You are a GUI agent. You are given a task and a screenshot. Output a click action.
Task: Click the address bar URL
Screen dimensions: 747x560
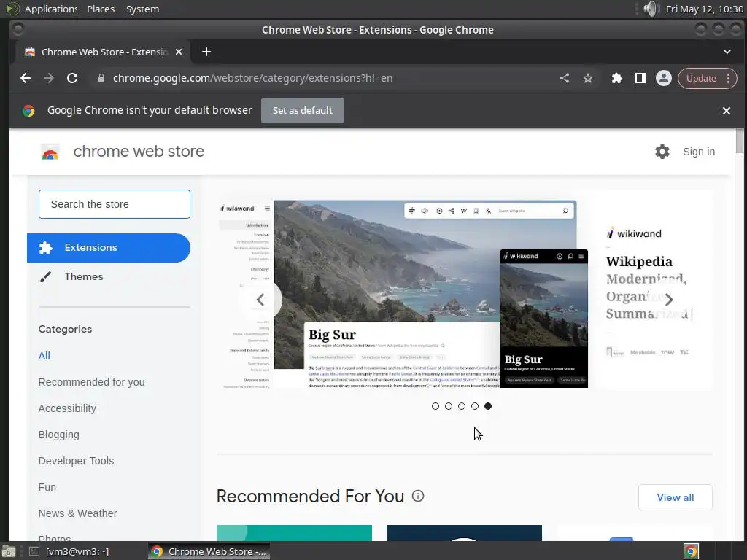tap(252, 78)
